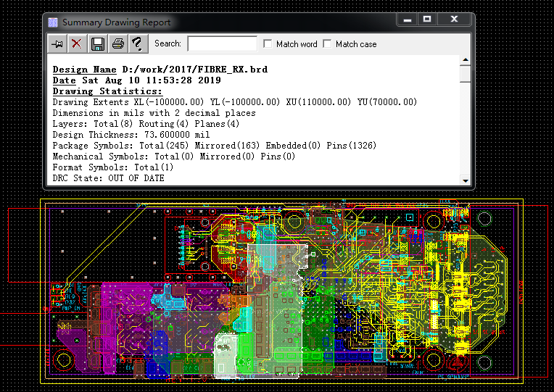554x392 pixels.
Task: Click the DRC State OUT OF DATE line
Action: point(109,178)
